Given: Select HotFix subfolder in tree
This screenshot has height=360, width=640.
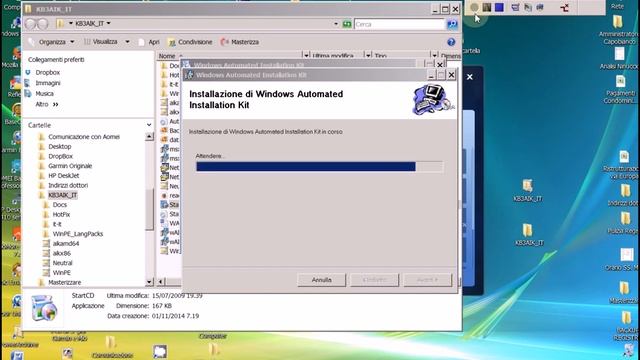Looking at the screenshot, I should pyautogui.click(x=61, y=214).
